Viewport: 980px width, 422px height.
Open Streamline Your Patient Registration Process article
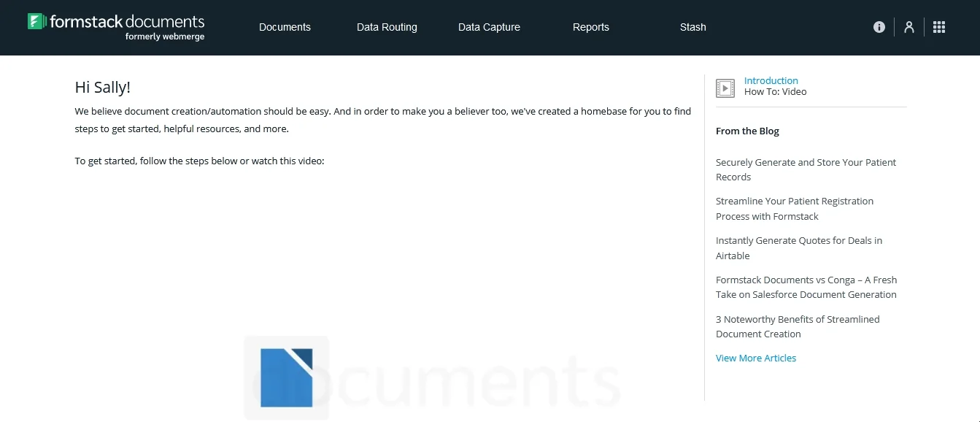pos(795,209)
